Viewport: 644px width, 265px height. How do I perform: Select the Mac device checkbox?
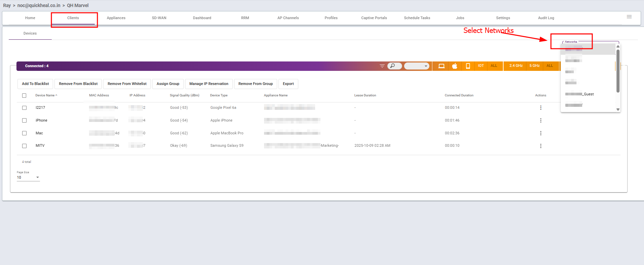(24, 133)
